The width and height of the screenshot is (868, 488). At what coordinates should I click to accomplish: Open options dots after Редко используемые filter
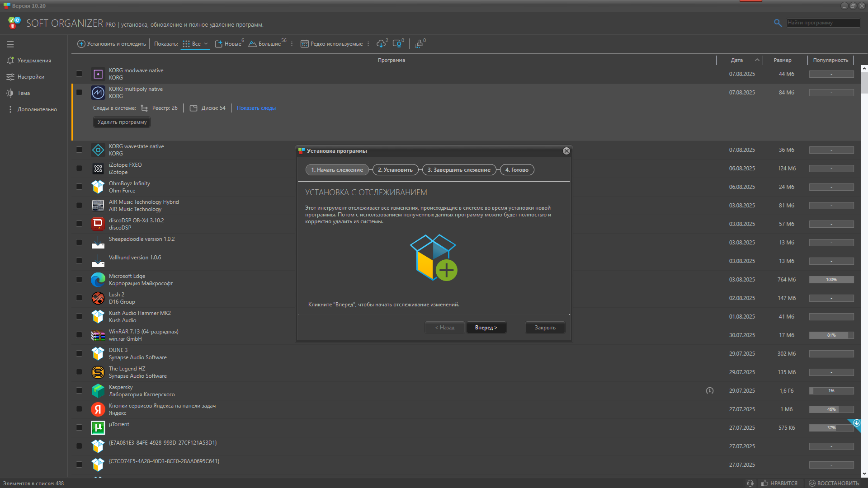pyautogui.click(x=368, y=44)
